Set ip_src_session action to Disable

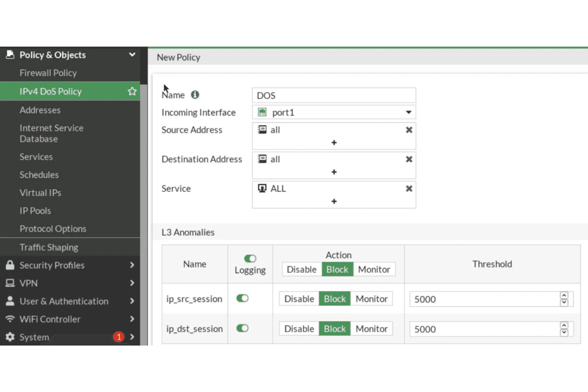click(x=299, y=299)
